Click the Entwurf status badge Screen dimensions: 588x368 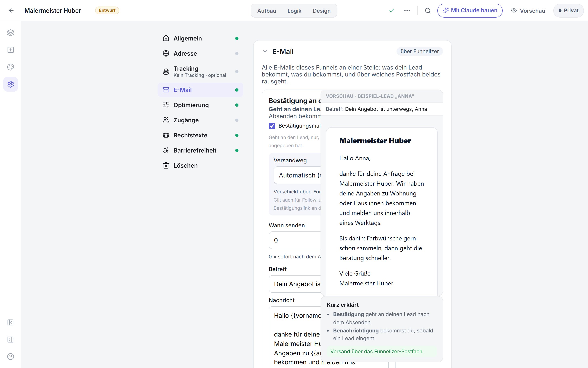[107, 10]
